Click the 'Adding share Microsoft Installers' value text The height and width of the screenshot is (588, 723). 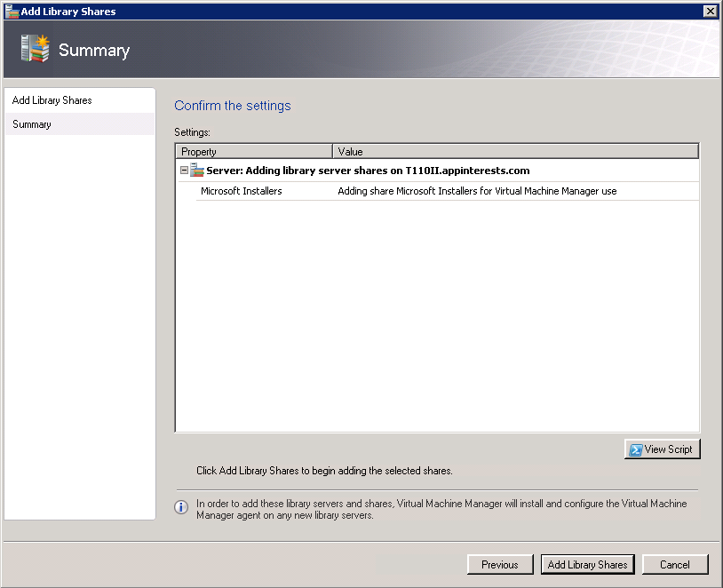477,191
